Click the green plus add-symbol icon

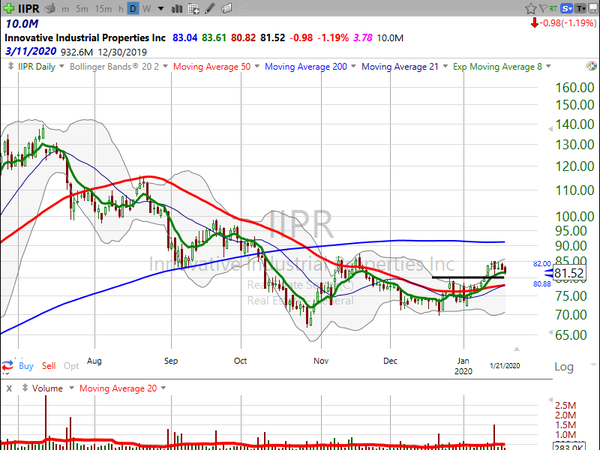(9, 8)
